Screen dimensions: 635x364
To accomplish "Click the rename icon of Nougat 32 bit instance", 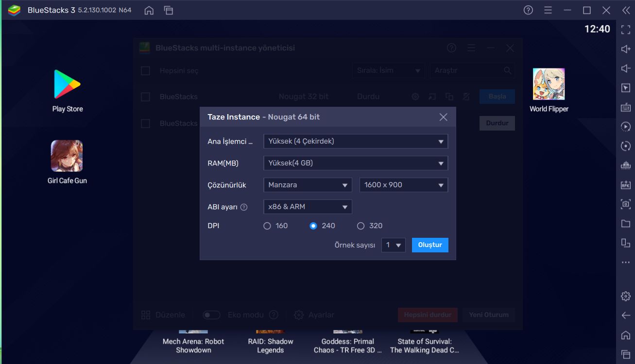I will [x=466, y=97].
